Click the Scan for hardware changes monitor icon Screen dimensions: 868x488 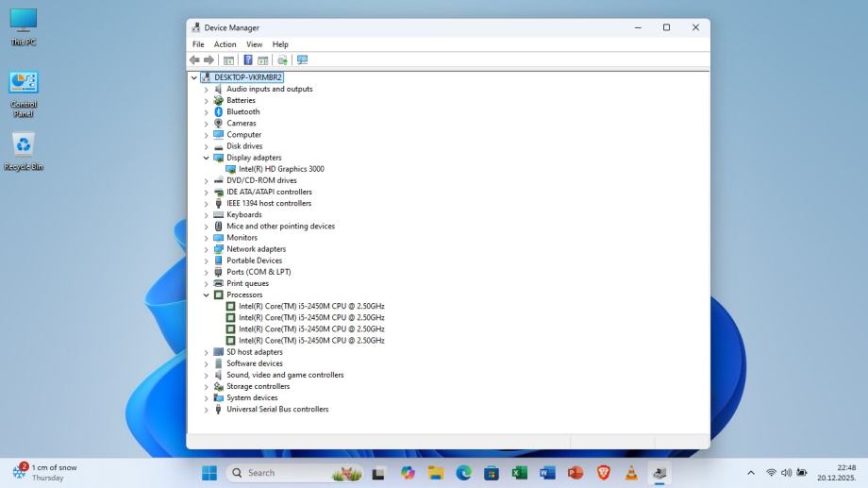pos(302,59)
